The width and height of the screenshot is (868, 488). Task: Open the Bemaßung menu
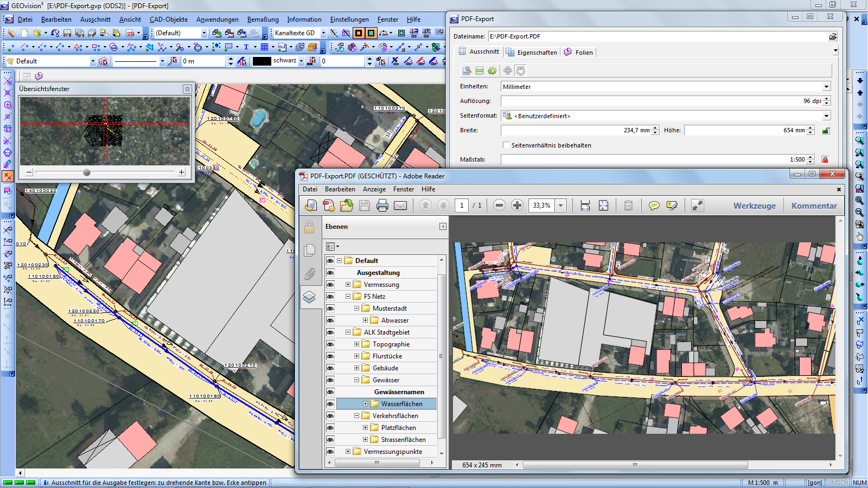click(x=263, y=20)
